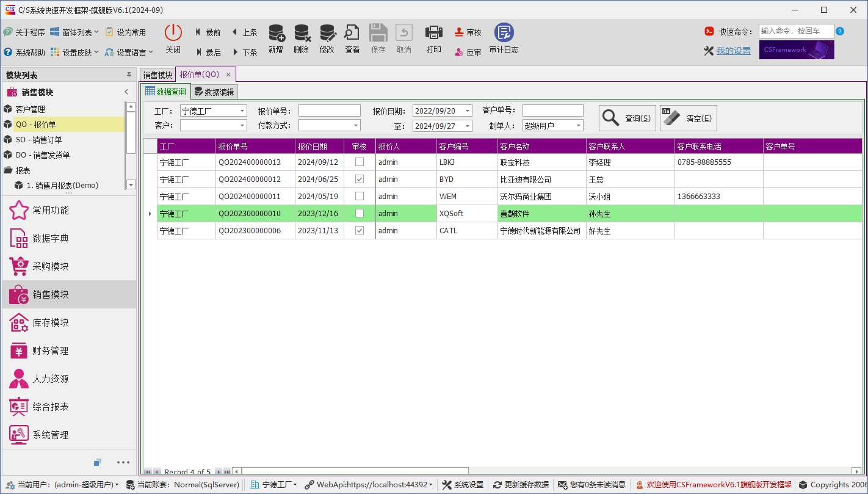Open 系统管理 sidebar module

click(69, 435)
